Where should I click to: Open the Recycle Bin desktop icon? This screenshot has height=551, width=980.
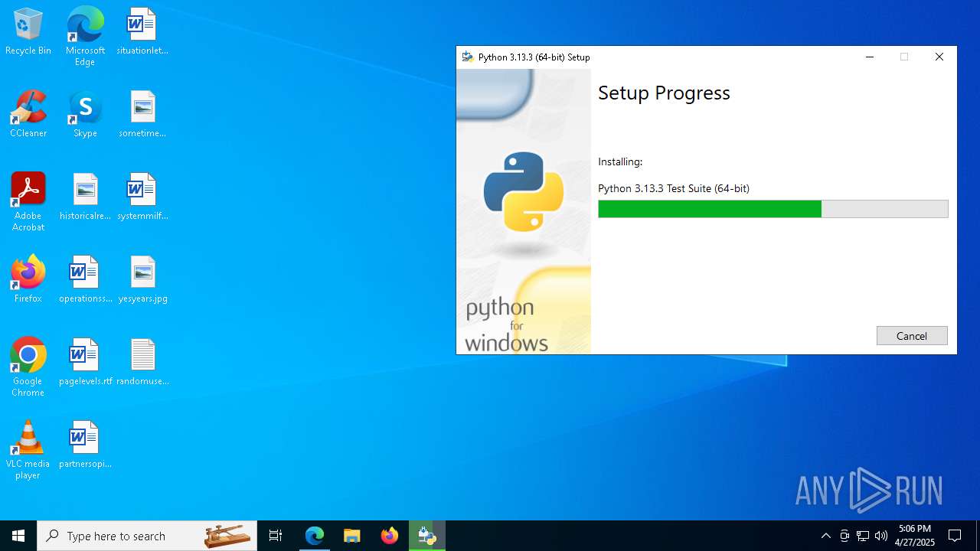click(28, 32)
